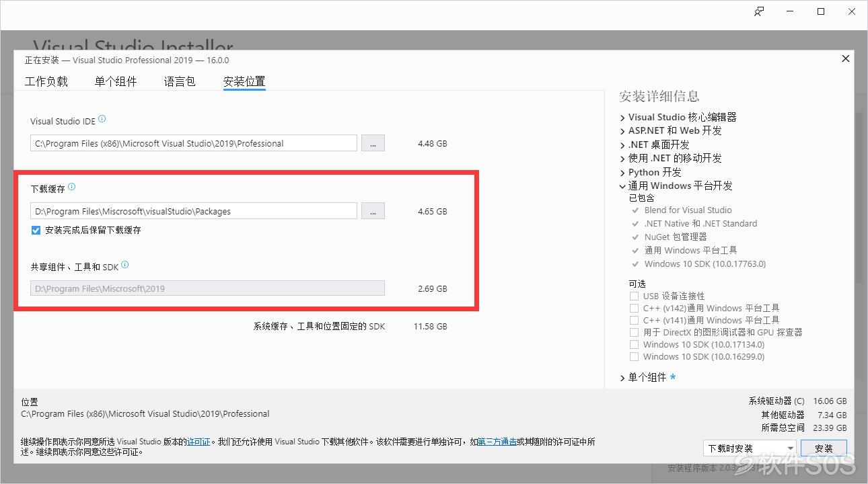Click the Visual Studio IDE path field
Image resolution: width=868 pixels, height=484 pixels.
194,143
